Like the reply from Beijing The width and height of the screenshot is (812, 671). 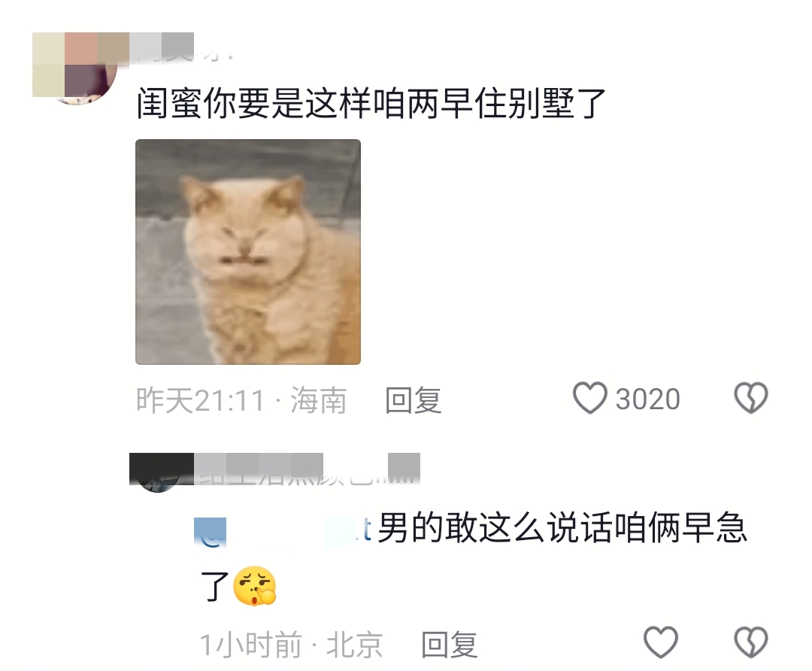(x=660, y=642)
